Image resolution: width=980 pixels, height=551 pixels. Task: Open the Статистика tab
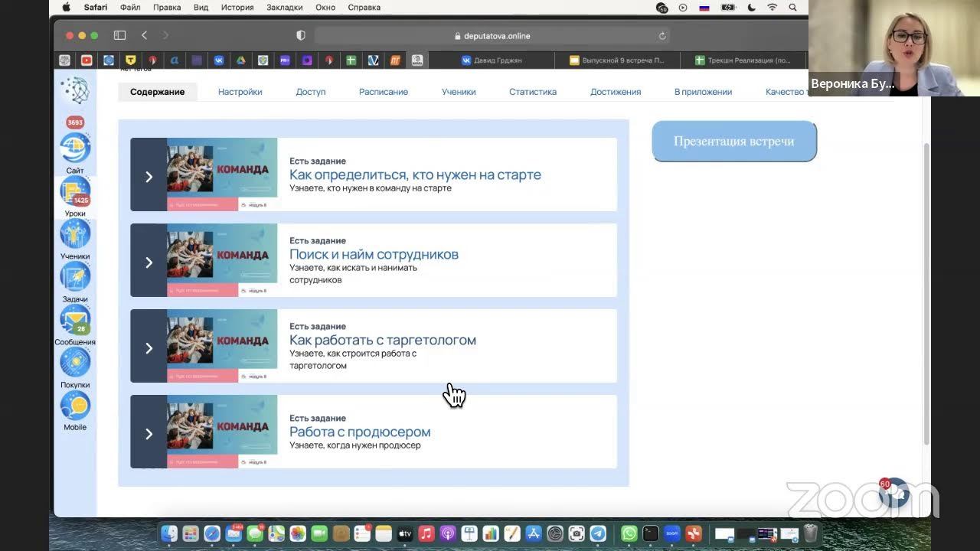point(533,92)
